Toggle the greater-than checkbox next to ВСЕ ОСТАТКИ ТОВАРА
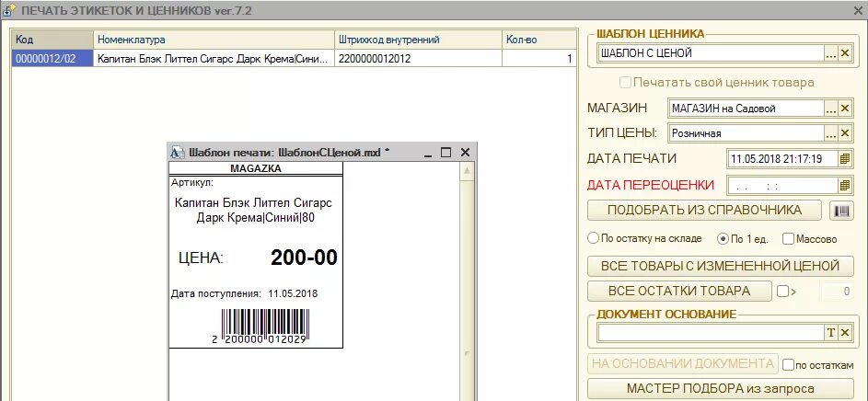This screenshot has height=401, width=868. [782, 291]
